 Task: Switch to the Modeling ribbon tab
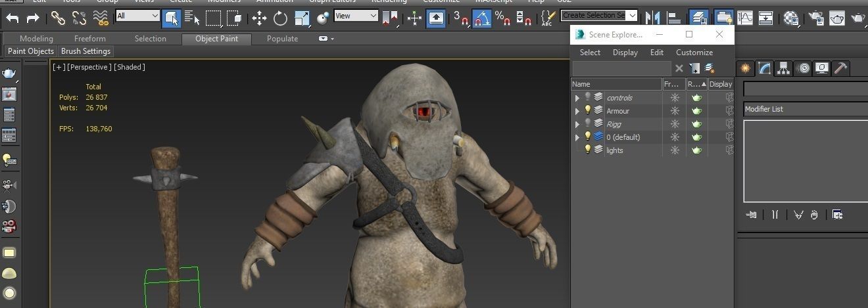click(x=36, y=39)
